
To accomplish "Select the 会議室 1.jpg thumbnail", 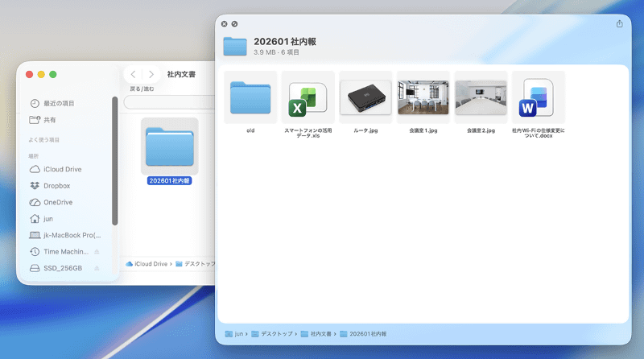I will [423, 97].
